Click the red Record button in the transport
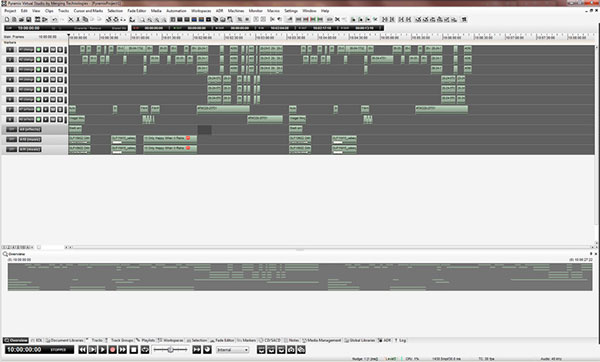Image resolution: width=600 pixels, height=362 pixels. [112, 349]
